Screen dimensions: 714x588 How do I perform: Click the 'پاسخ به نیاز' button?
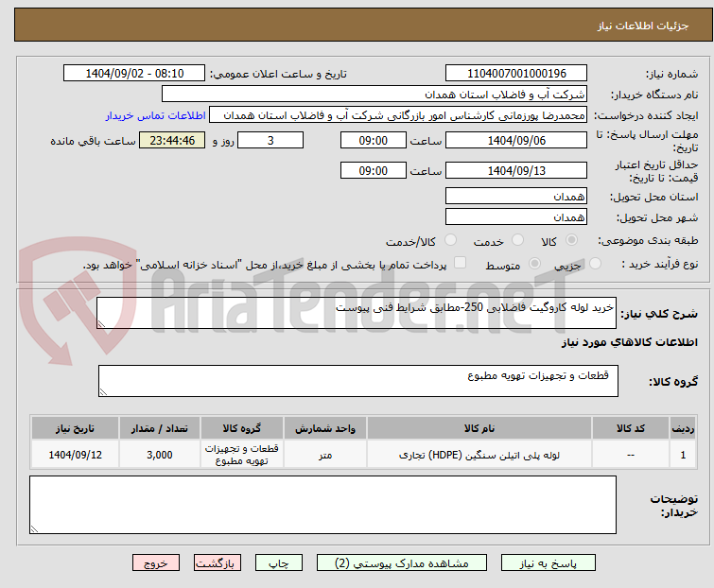pyautogui.click(x=548, y=563)
